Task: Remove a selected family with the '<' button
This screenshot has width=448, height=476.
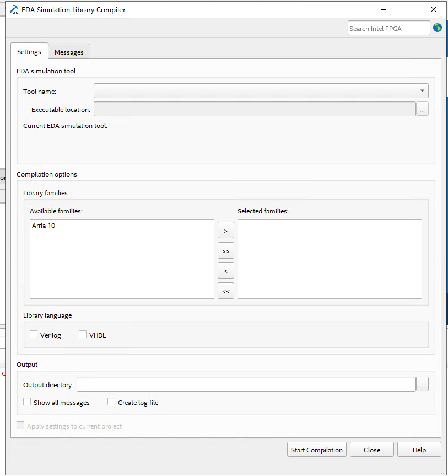Action: (225, 270)
